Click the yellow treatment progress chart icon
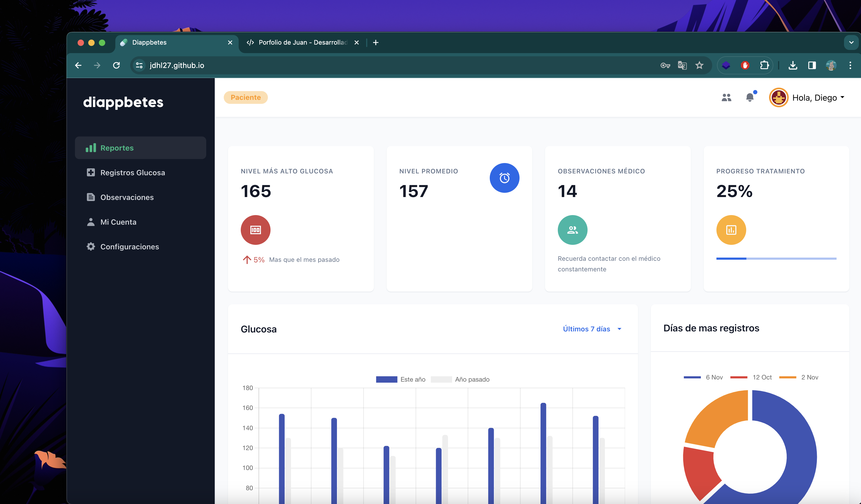Image resolution: width=861 pixels, height=504 pixels. click(x=731, y=230)
